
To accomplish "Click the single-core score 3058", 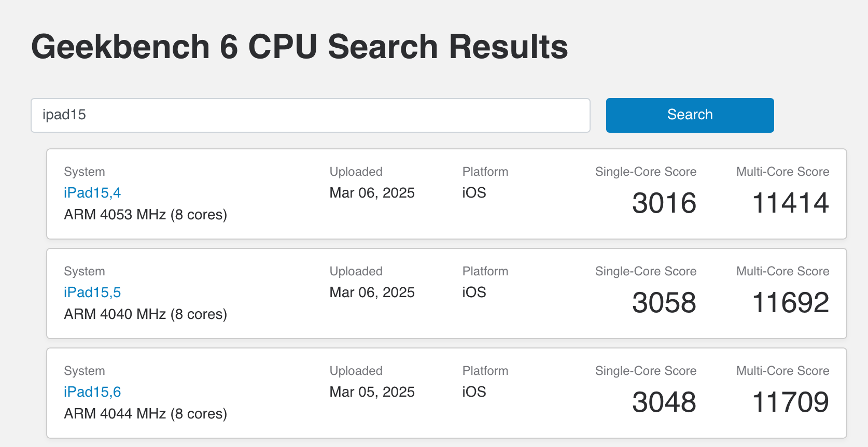I will click(664, 302).
